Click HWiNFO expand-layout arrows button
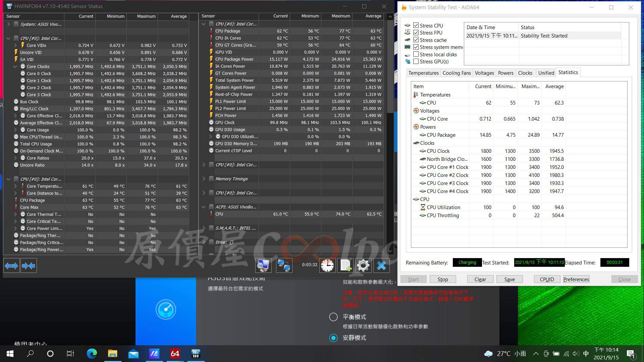Image resolution: width=644 pixels, height=362 pixels. coord(12,266)
